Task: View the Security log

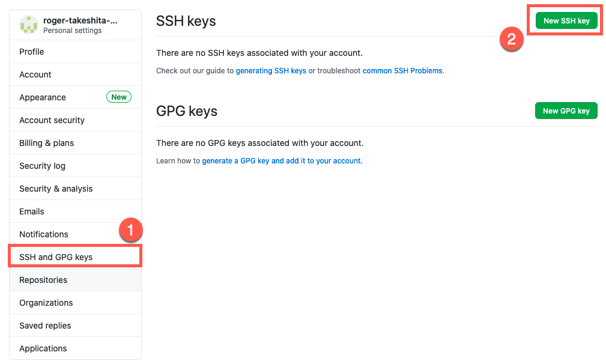Action: click(x=42, y=166)
